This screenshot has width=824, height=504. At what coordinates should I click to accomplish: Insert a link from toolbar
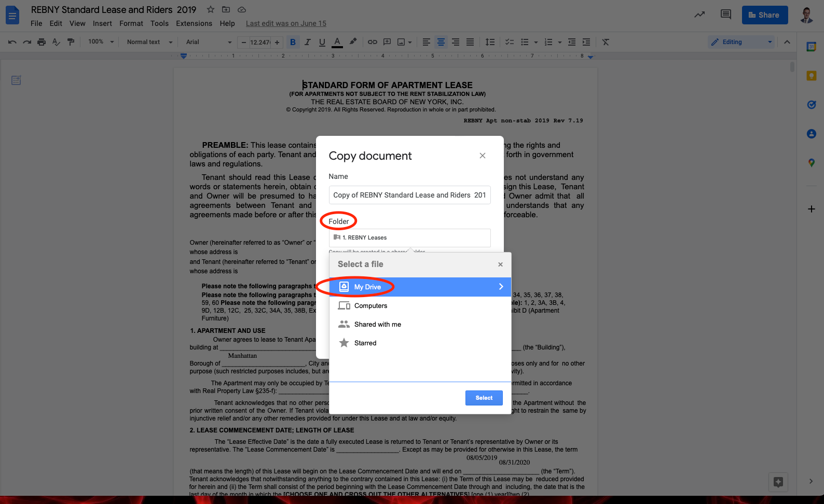point(373,42)
